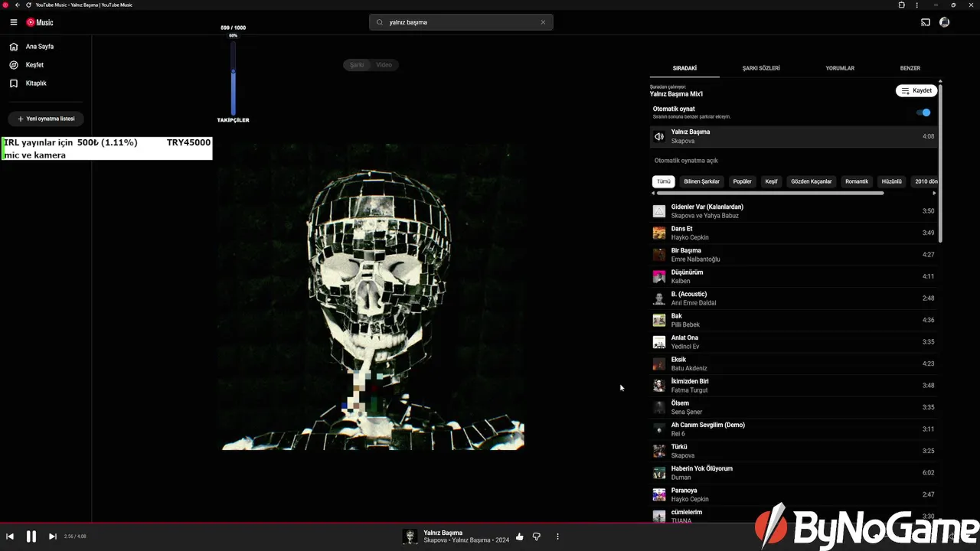Play Ah Canım Sevgilim (Demo) from the queue
The image size is (980, 551).
click(794, 429)
